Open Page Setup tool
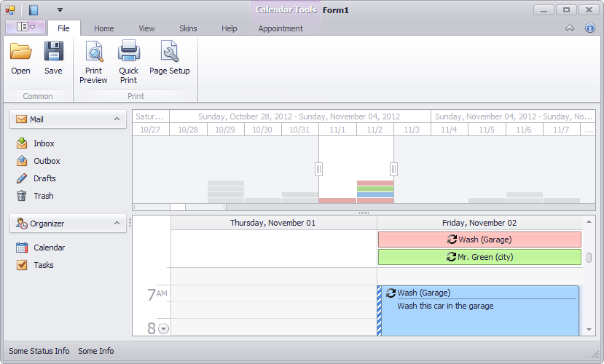The height and width of the screenshot is (364, 604). click(170, 58)
